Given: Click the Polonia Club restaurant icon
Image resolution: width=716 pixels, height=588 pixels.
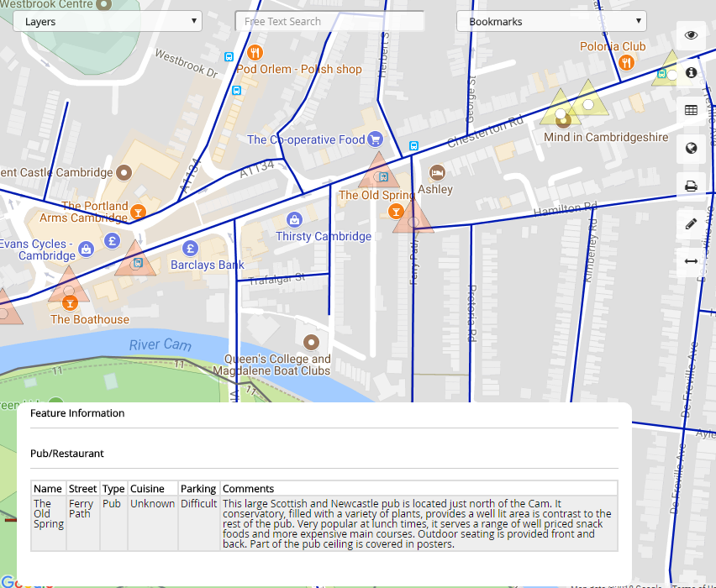Looking at the screenshot, I should pyautogui.click(x=627, y=62).
